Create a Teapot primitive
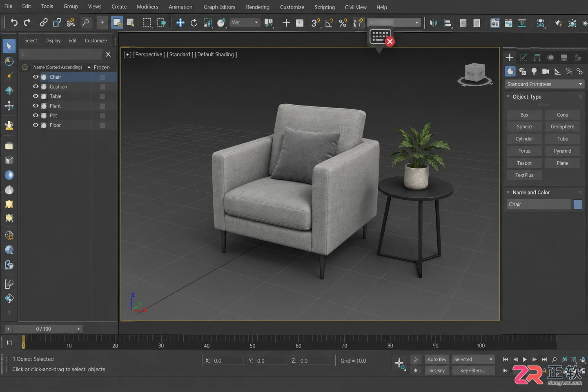This screenshot has height=392, width=588. (x=524, y=163)
